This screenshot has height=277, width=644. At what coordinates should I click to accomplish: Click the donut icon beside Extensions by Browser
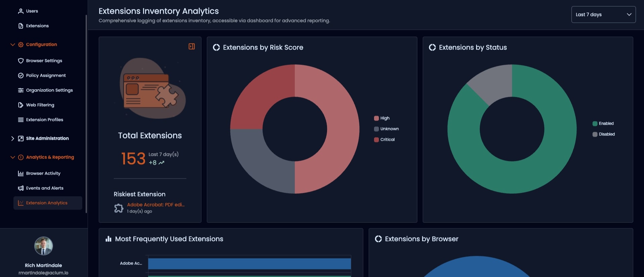click(x=378, y=239)
